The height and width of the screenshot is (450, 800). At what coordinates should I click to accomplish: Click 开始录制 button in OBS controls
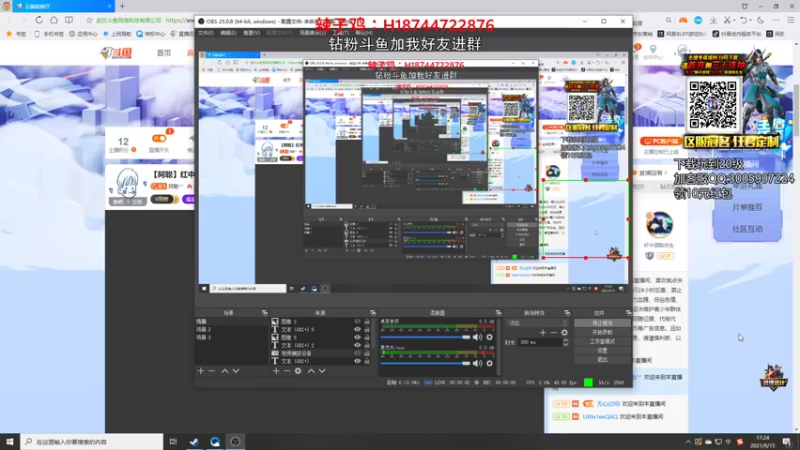pos(602,332)
